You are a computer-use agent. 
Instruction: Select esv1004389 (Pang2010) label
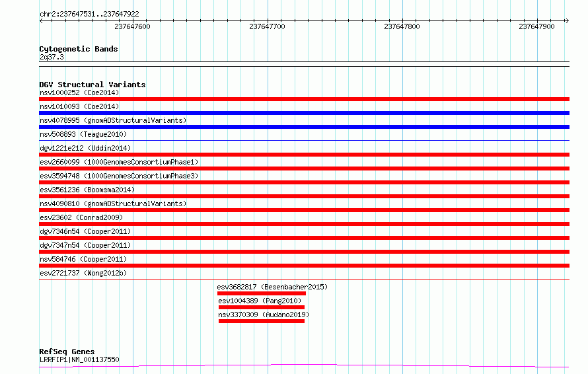pos(260,301)
